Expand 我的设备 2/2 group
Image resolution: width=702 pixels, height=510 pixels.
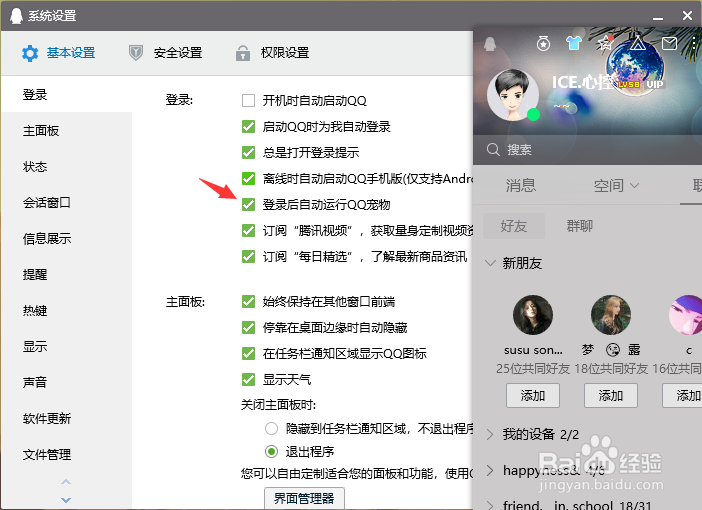tap(490, 434)
